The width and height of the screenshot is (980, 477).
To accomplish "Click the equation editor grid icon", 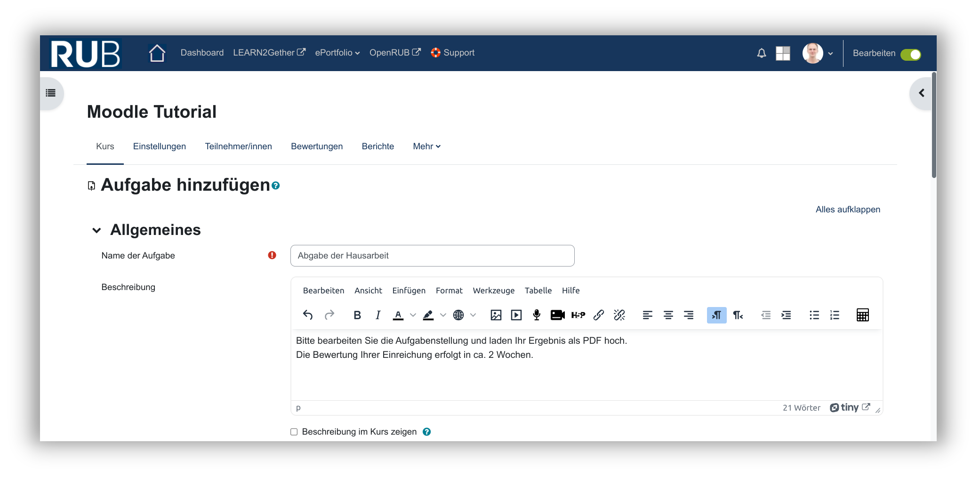I will coord(862,315).
